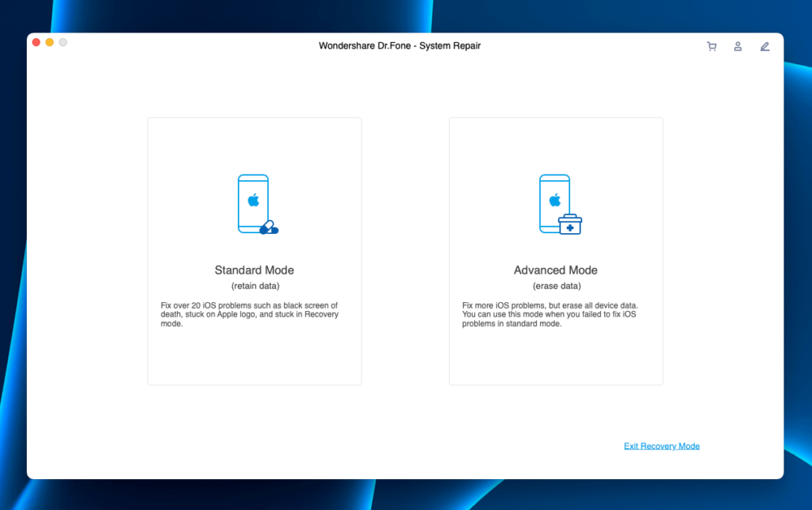This screenshot has height=510, width=812.
Task: Click the "(erase data)" subtitle
Action: [557, 286]
